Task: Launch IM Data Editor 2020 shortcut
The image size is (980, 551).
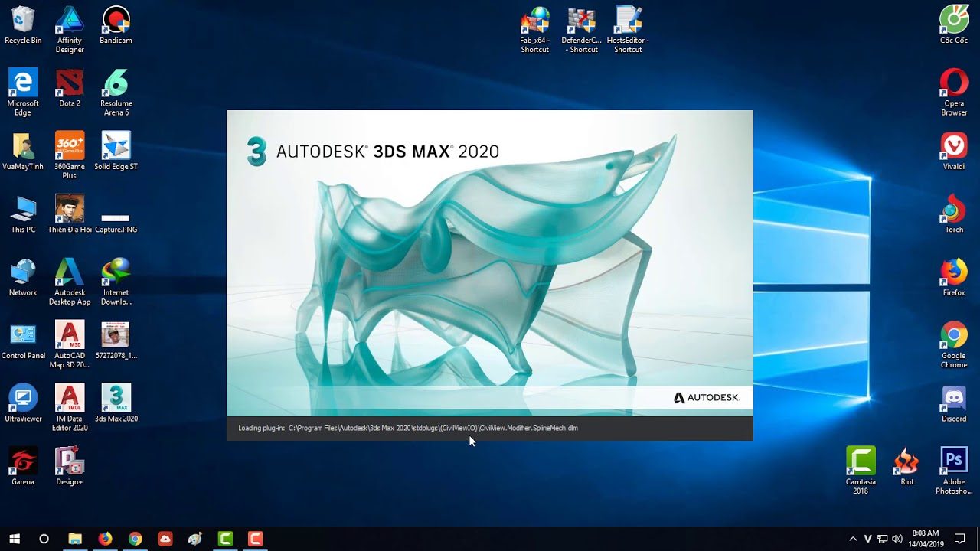Action: [x=70, y=408]
